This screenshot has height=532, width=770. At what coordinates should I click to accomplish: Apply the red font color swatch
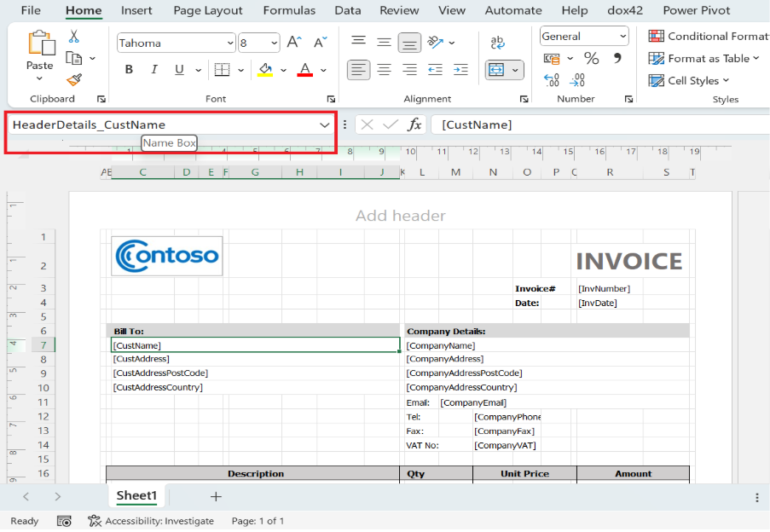304,70
